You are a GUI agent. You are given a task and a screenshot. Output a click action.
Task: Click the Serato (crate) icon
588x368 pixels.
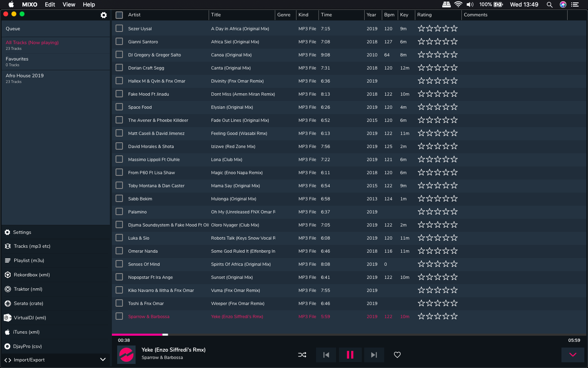[x=8, y=303]
